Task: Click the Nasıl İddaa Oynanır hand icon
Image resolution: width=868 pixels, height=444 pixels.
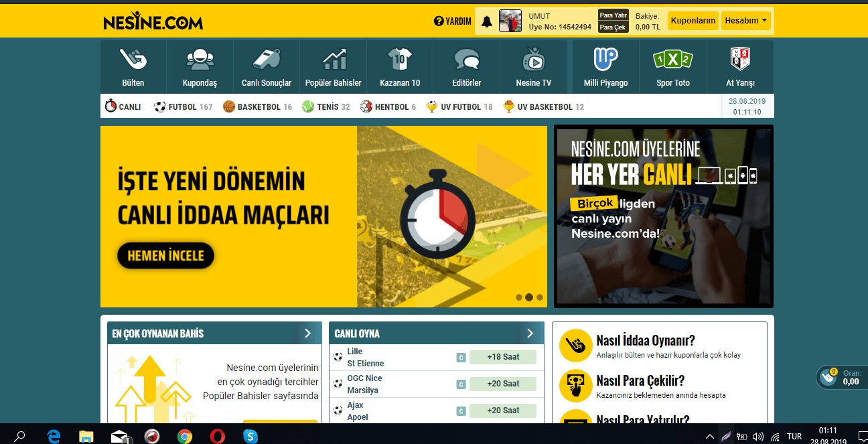Action: coord(575,346)
